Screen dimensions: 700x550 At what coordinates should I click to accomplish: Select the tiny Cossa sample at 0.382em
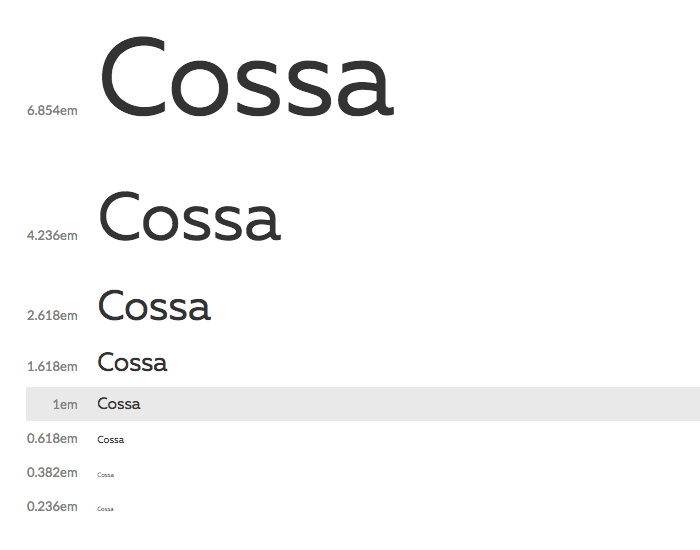click(x=106, y=475)
